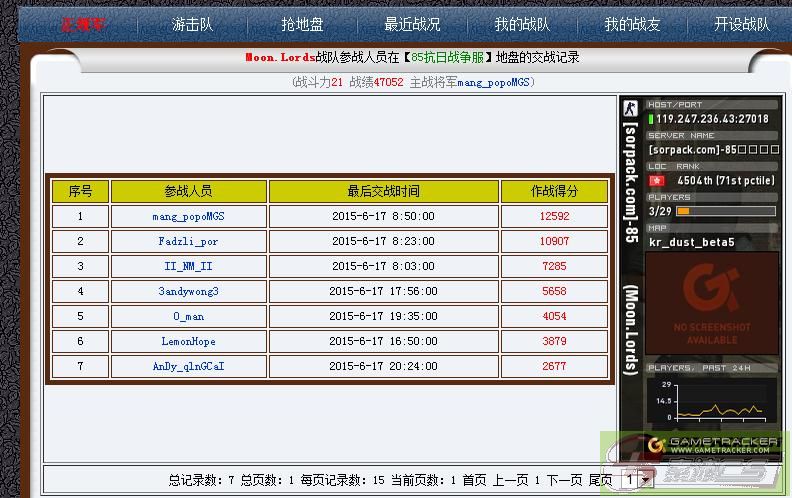Go to 尾页 last page
Image resolution: width=792 pixels, height=498 pixels.
(x=601, y=480)
